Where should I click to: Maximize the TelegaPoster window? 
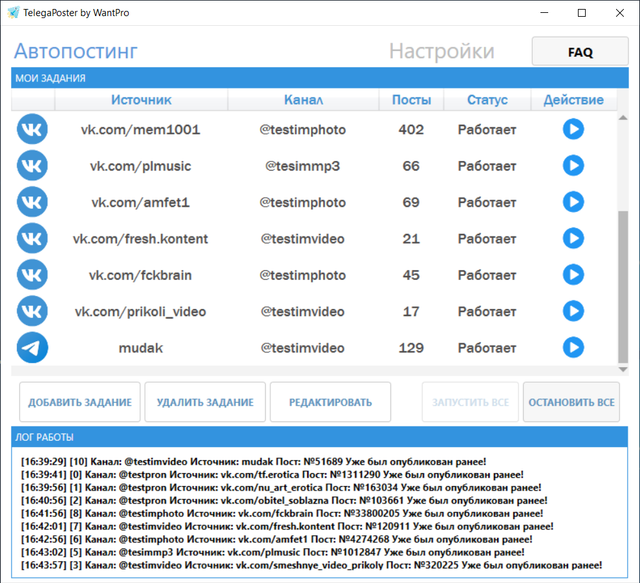582,13
